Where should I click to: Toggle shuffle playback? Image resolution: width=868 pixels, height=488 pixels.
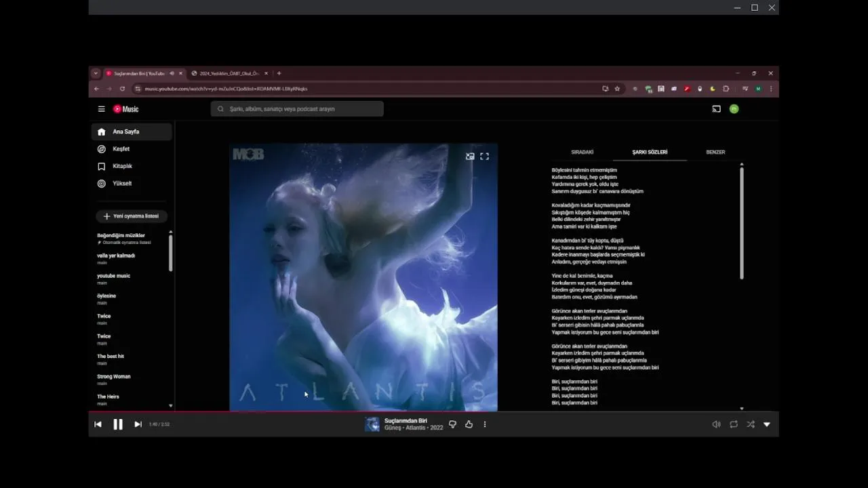[x=750, y=424]
